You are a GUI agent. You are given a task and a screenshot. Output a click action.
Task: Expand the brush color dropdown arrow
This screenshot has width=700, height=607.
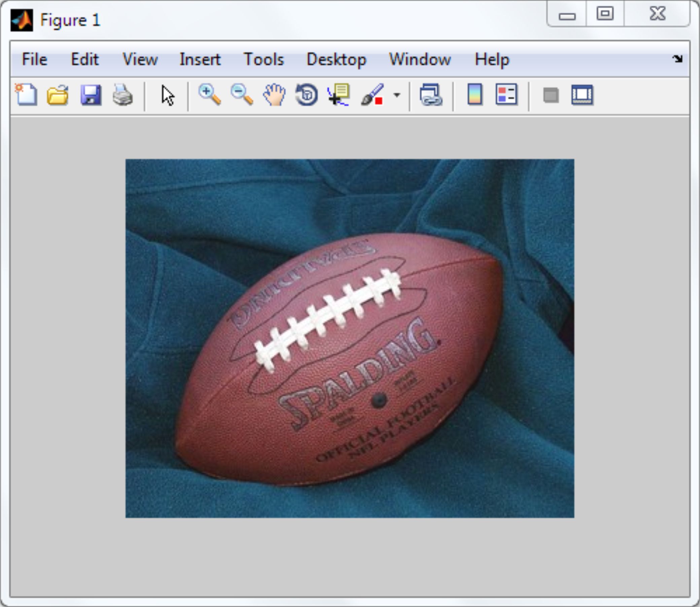[397, 95]
